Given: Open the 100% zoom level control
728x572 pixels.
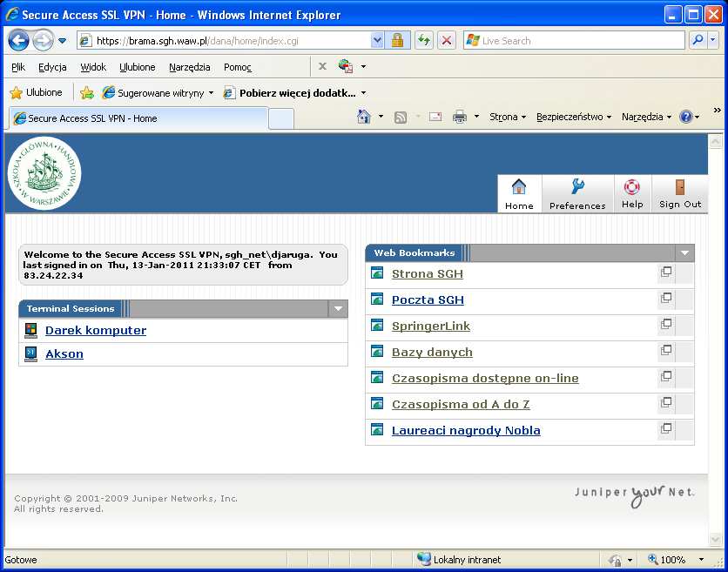Looking at the screenshot, I should click(x=675, y=560).
